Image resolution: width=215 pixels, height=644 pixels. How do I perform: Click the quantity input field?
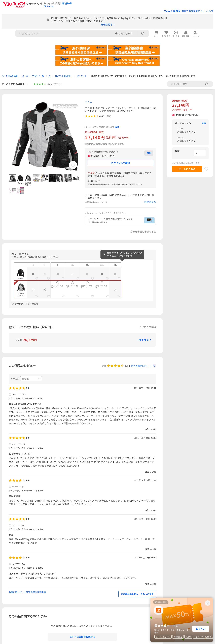200,152
